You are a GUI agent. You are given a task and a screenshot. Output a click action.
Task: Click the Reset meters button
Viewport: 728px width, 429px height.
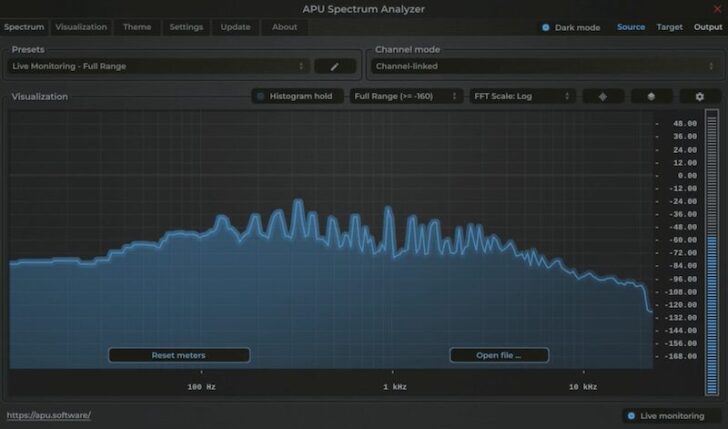tap(179, 355)
